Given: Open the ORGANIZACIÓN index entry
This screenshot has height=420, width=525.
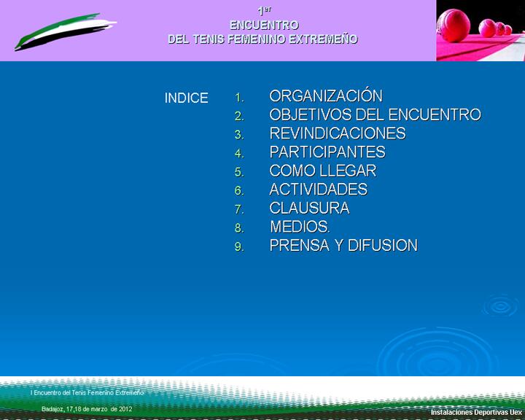Looking at the screenshot, I should [325, 96].
